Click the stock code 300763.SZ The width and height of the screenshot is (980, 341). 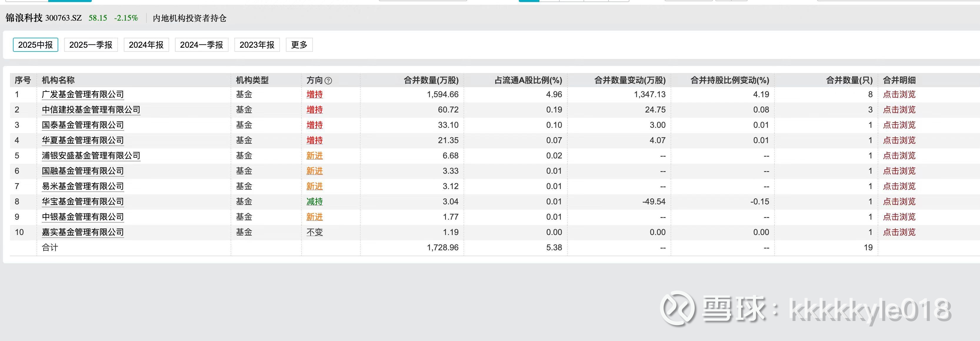click(x=64, y=18)
